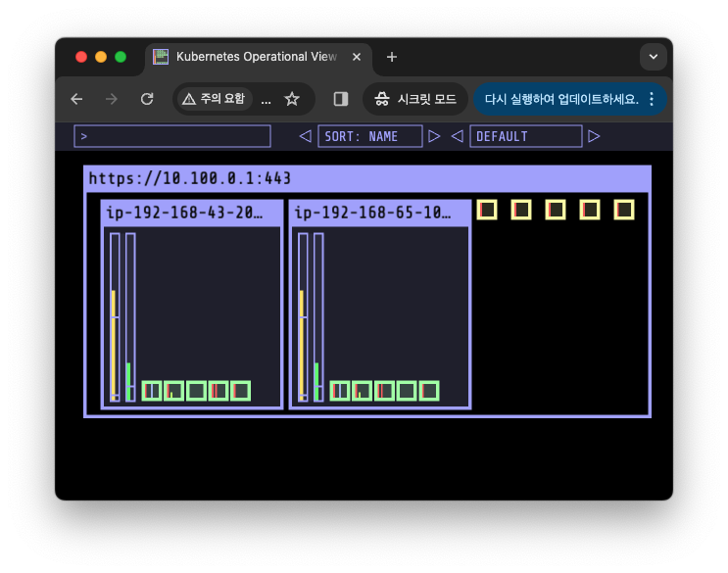Click 다시 실행하여 업데이트하세요 update button

pos(561,99)
